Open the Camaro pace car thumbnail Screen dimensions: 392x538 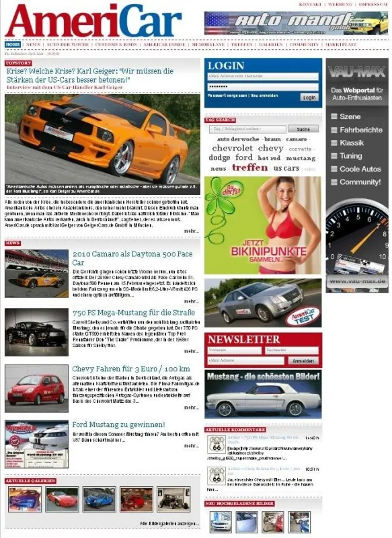point(36,274)
